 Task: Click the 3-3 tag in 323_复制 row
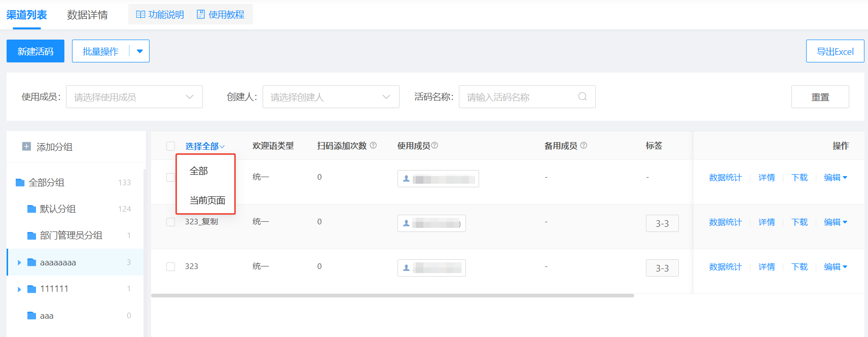point(662,223)
